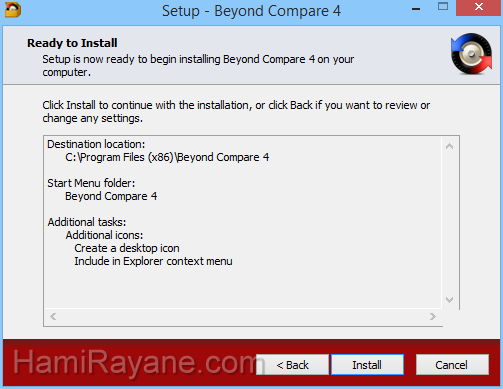
Task: Click the path 'C:\Program Files (x86)\Beyond Compare 4'
Action: (167, 157)
